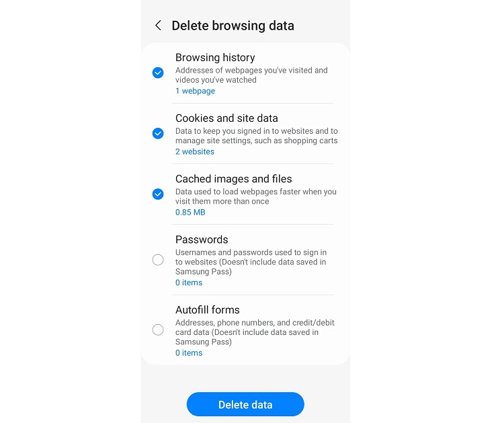Uncheck the Cached images and files checkbox
Image resolution: width=504 pixels, height=423 pixels.
(x=158, y=194)
